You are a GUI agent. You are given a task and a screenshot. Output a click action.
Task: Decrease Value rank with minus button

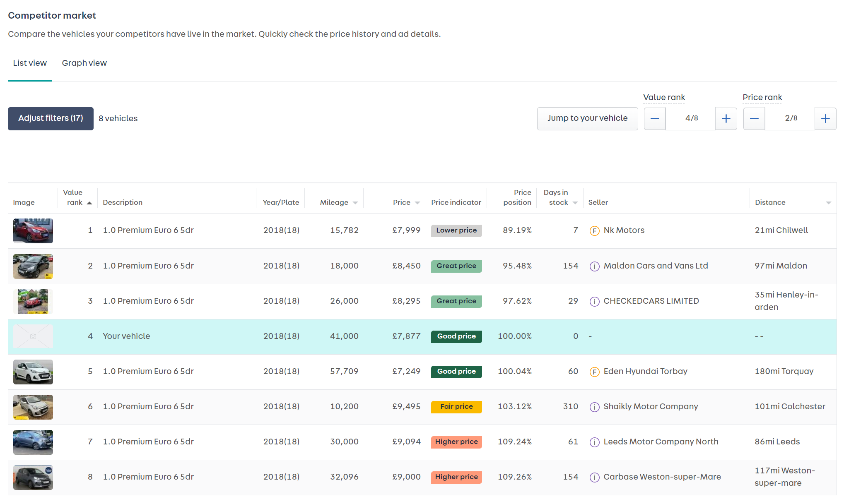[x=655, y=119]
